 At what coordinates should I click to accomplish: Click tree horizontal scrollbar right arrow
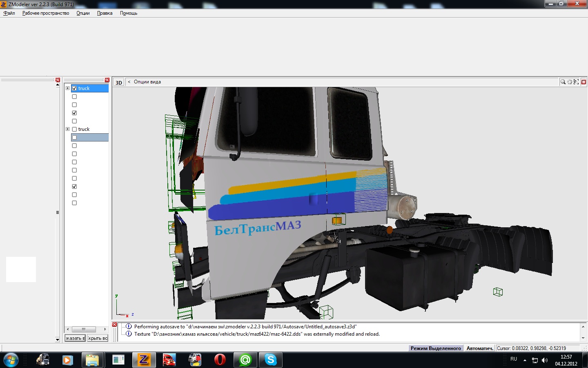pos(105,329)
